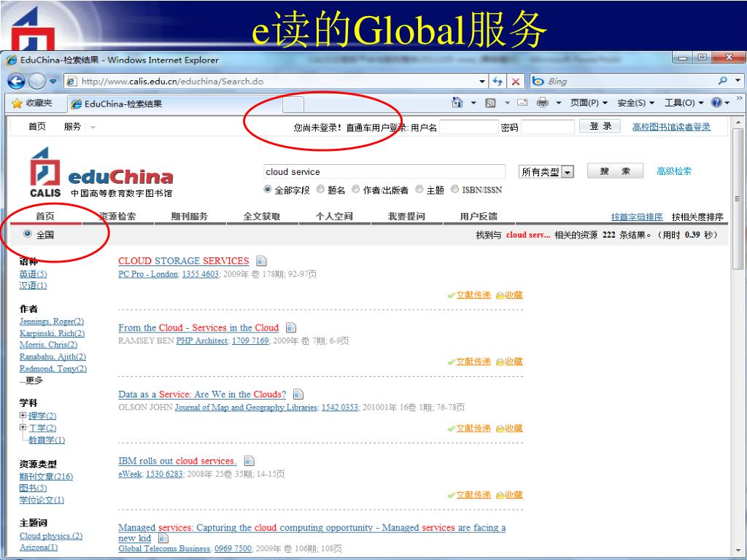Click the scrollbar down arrow
Screen dimensions: 747x560
(738, 551)
